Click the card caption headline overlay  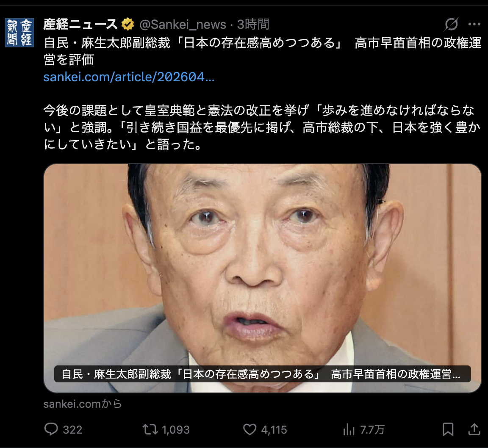[x=262, y=374]
